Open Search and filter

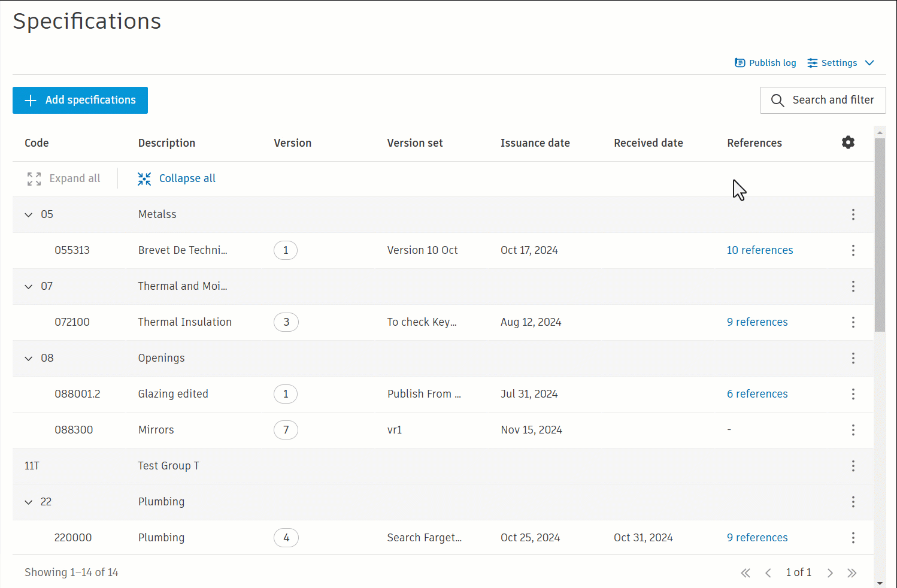[823, 100]
